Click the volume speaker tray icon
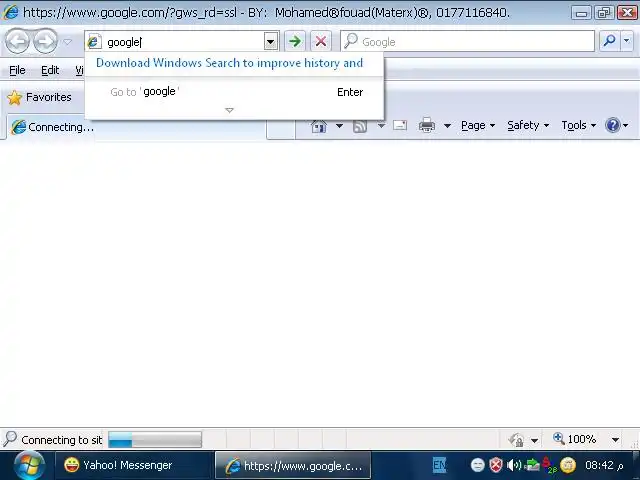Viewport: 640px width, 480px height. [x=514, y=465]
